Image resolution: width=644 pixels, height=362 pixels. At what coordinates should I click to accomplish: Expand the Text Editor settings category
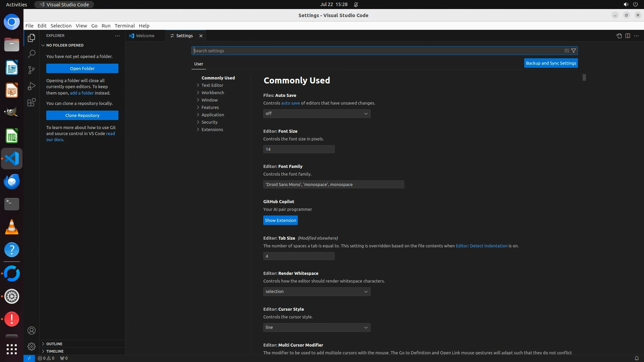pos(212,85)
